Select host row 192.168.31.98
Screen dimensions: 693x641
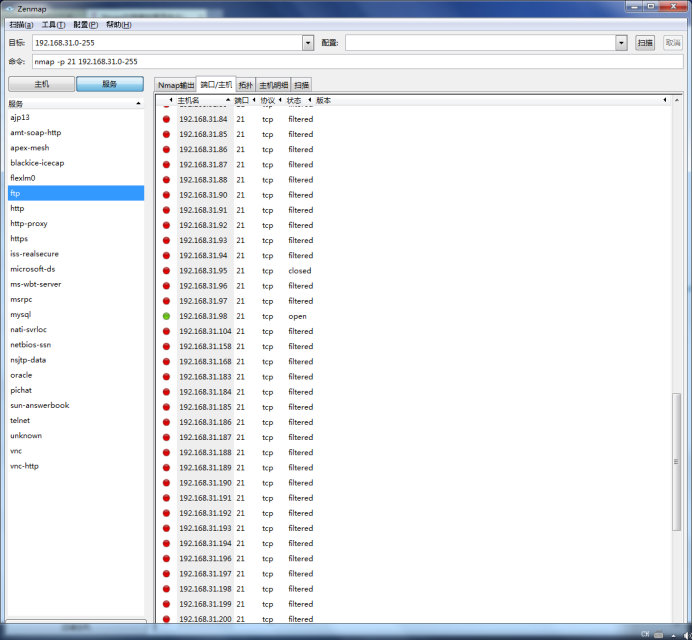[x=414, y=316]
